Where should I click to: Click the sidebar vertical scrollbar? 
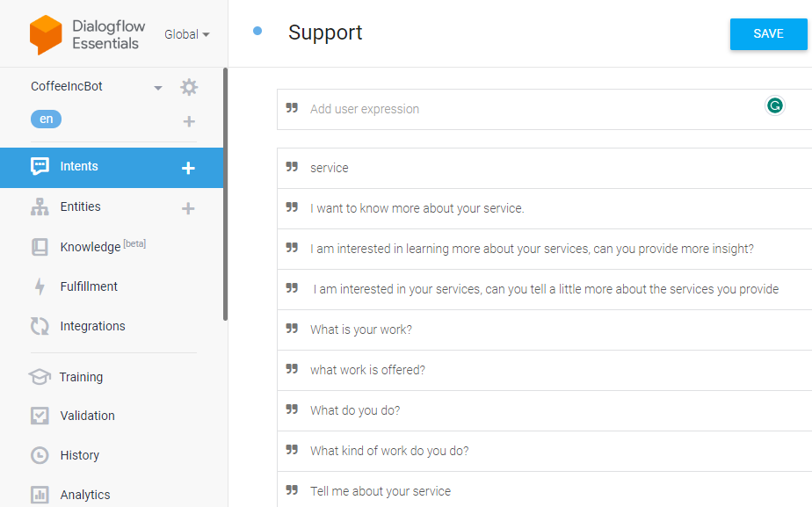click(x=225, y=194)
